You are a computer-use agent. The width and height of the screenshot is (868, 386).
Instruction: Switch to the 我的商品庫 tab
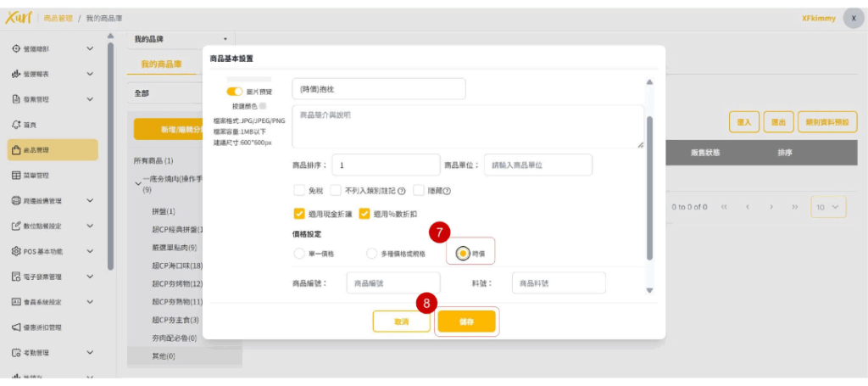pyautogui.click(x=161, y=64)
